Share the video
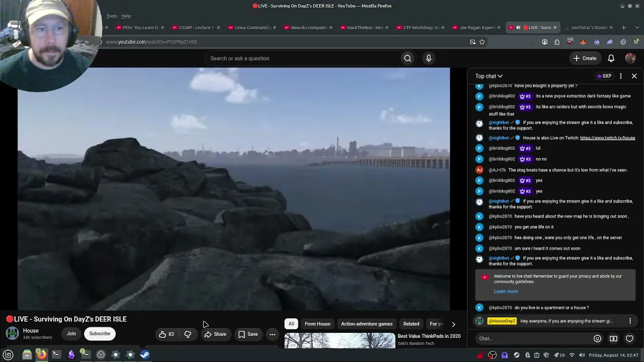This screenshot has height=362, width=644. coord(215,334)
